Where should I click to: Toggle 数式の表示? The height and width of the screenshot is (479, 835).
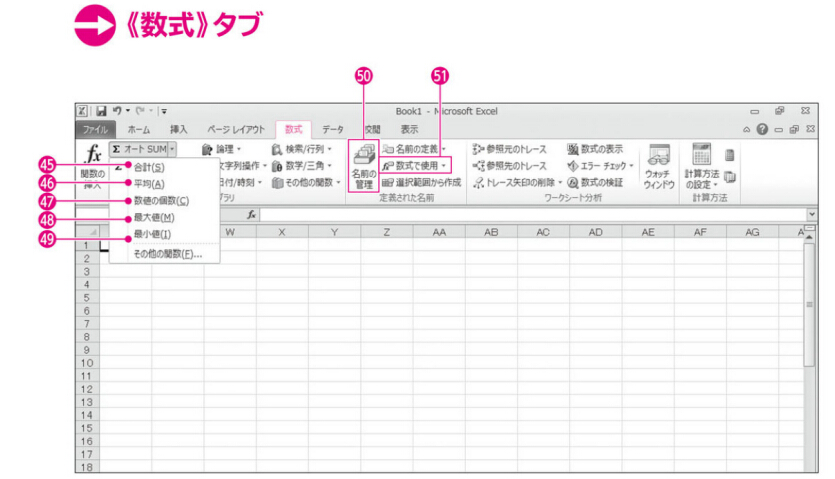[x=595, y=149]
